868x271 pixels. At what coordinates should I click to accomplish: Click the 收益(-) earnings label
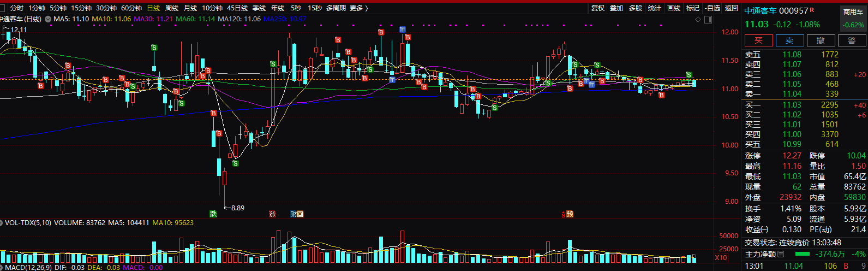[x=757, y=229]
